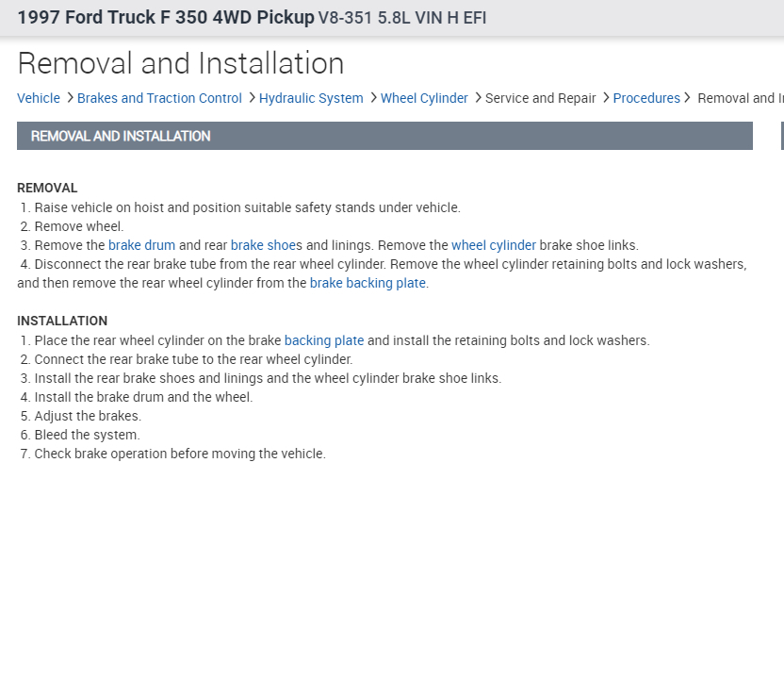Open the backing plate link under Installation
Screen dimensions: 784x694
pyautogui.click(x=324, y=340)
